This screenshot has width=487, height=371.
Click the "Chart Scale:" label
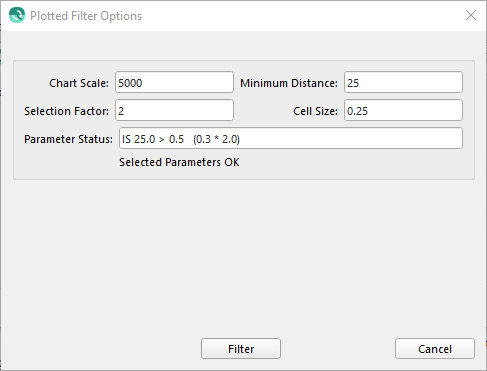click(79, 83)
